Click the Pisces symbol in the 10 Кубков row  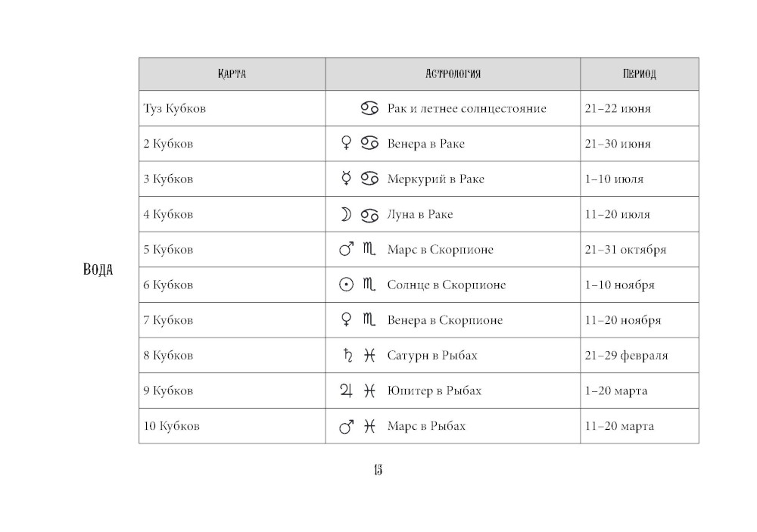tap(369, 426)
